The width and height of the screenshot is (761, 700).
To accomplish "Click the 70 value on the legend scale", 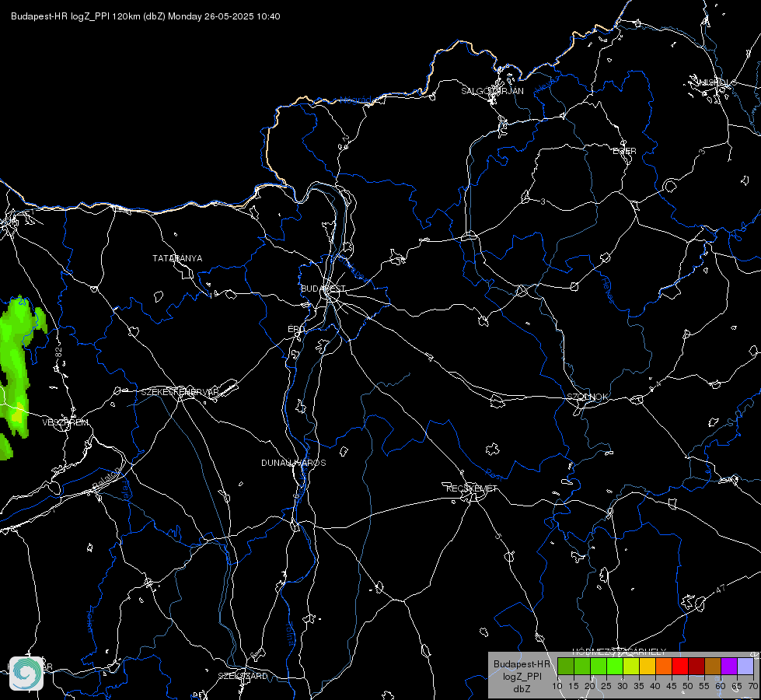I will pos(752,686).
